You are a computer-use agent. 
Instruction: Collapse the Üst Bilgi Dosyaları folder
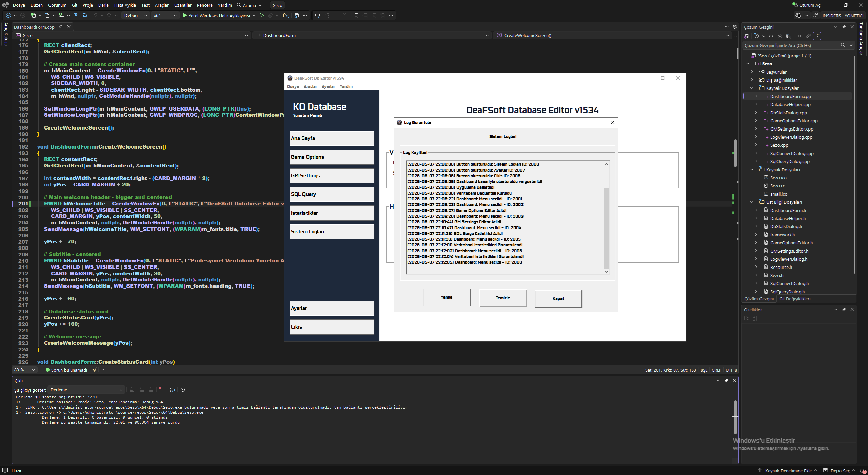tap(751, 202)
